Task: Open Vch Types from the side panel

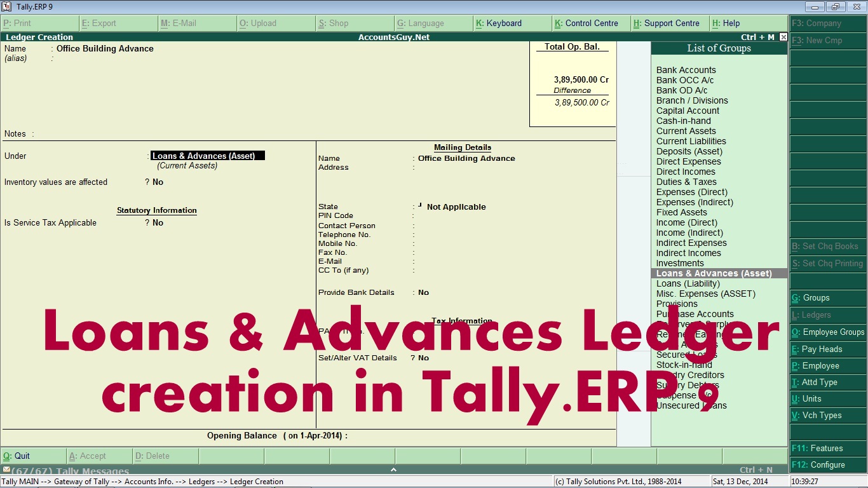Action: tap(828, 416)
